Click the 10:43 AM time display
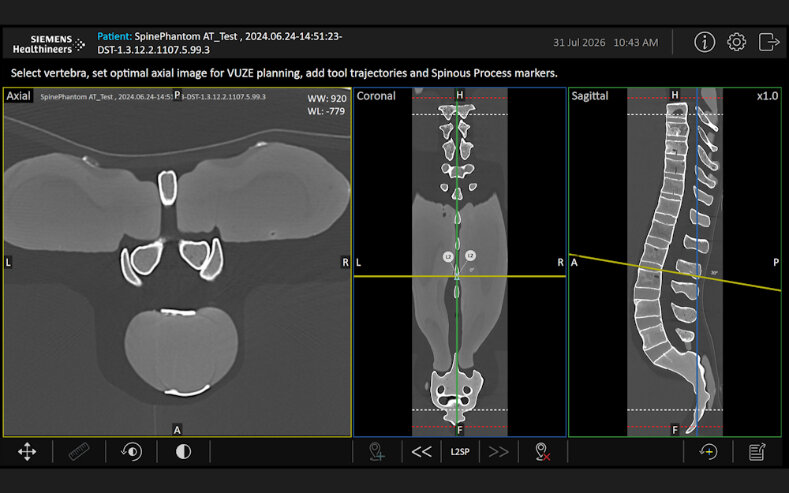Image resolution: width=789 pixels, height=493 pixels. pyautogui.click(x=636, y=43)
